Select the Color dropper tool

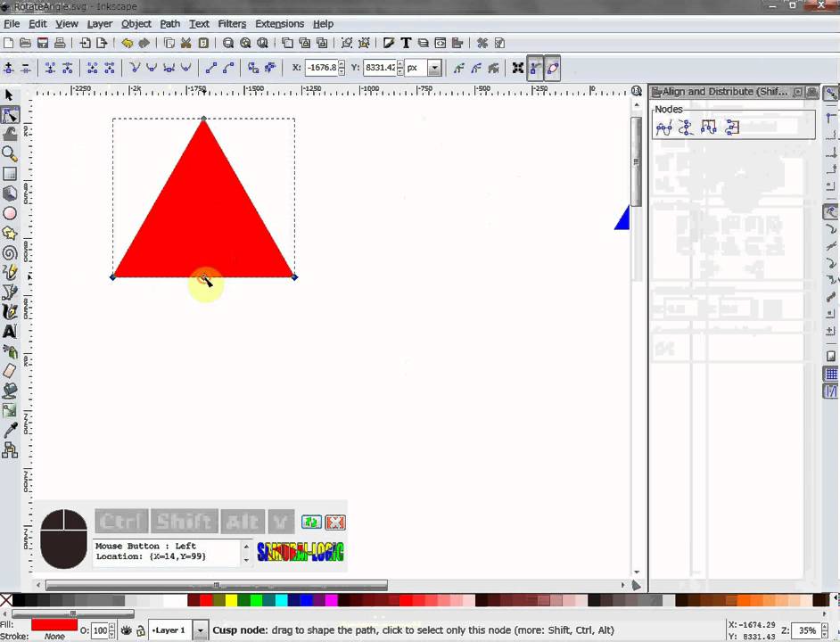10,431
